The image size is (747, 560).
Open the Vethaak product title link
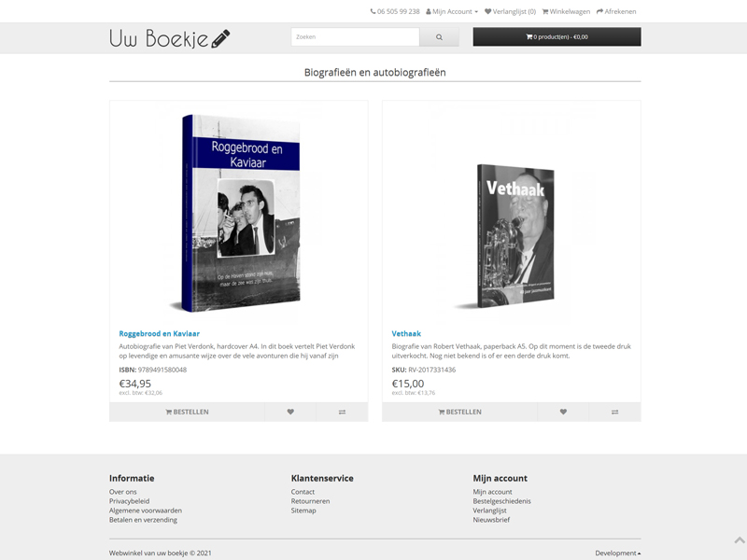[x=406, y=334]
